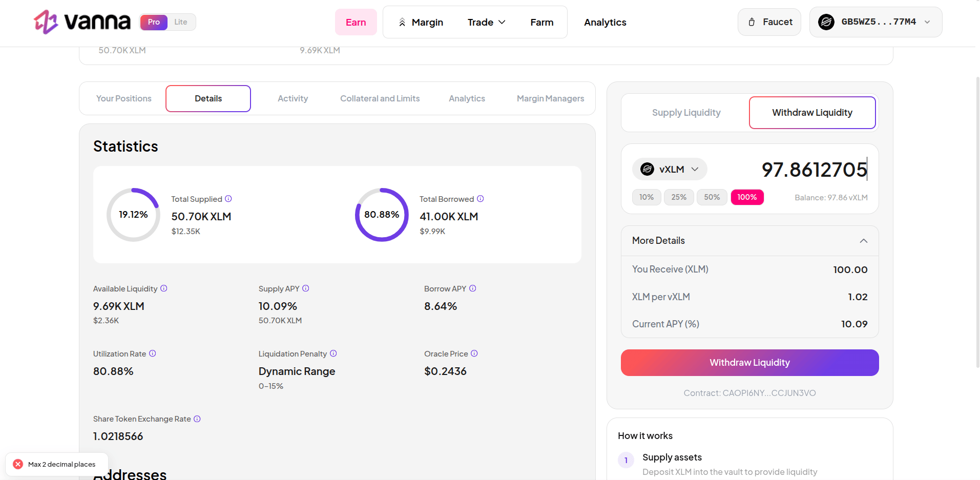The height and width of the screenshot is (480, 980).
Task: Click the 80.88% borrowed progress ring
Action: tap(382, 215)
